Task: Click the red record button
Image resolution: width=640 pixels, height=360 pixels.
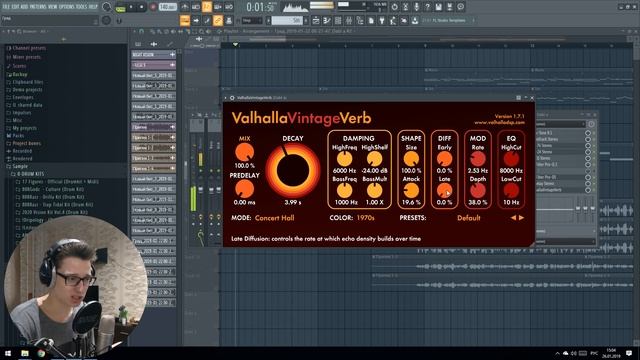Action: click(153, 7)
